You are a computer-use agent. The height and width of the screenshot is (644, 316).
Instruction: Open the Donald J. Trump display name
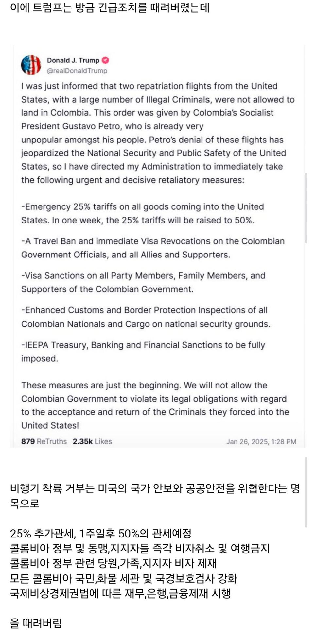(x=73, y=60)
